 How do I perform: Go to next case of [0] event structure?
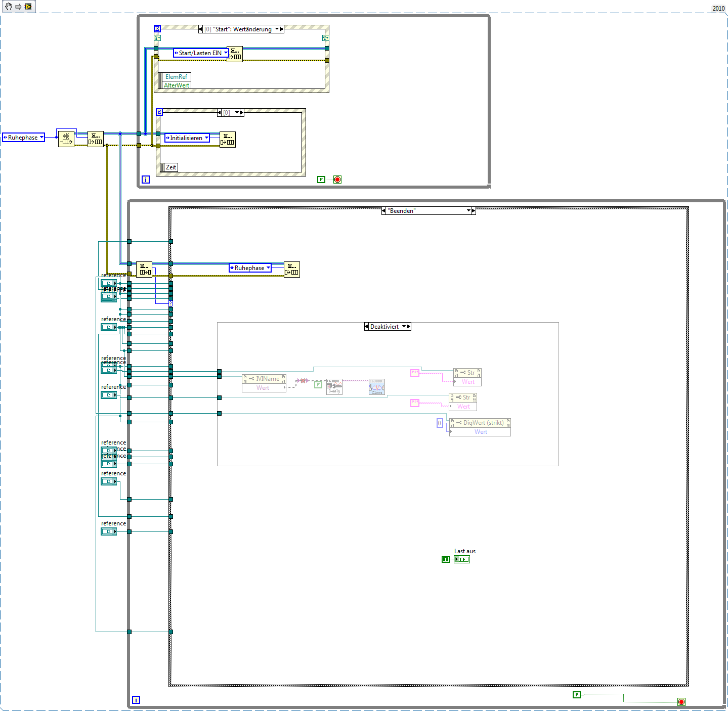242,113
